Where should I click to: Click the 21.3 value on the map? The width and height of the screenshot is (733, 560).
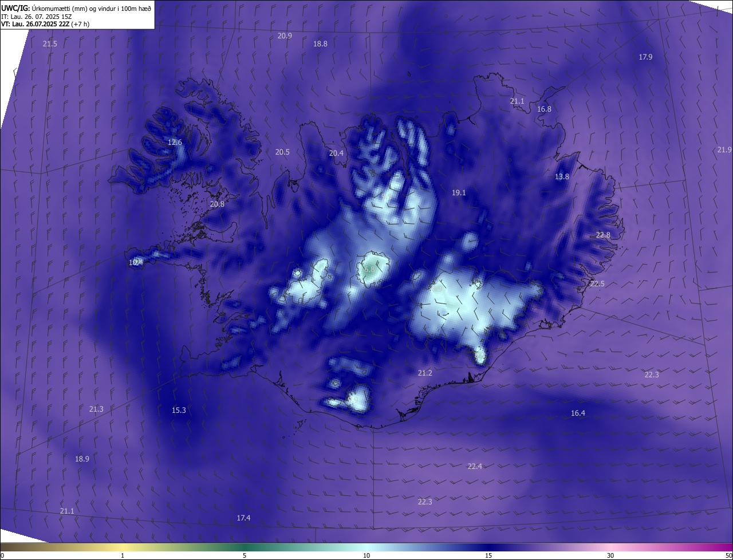point(96,409)
